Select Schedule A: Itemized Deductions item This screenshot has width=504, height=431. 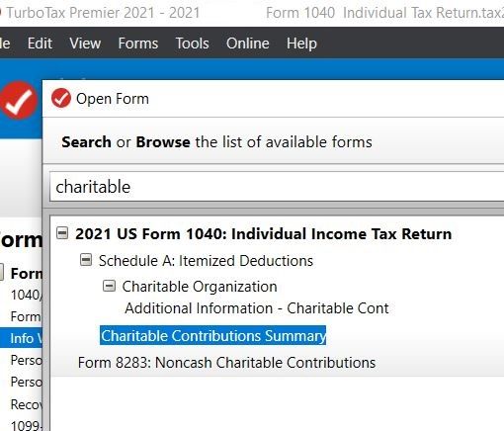(x=206, y=261)
